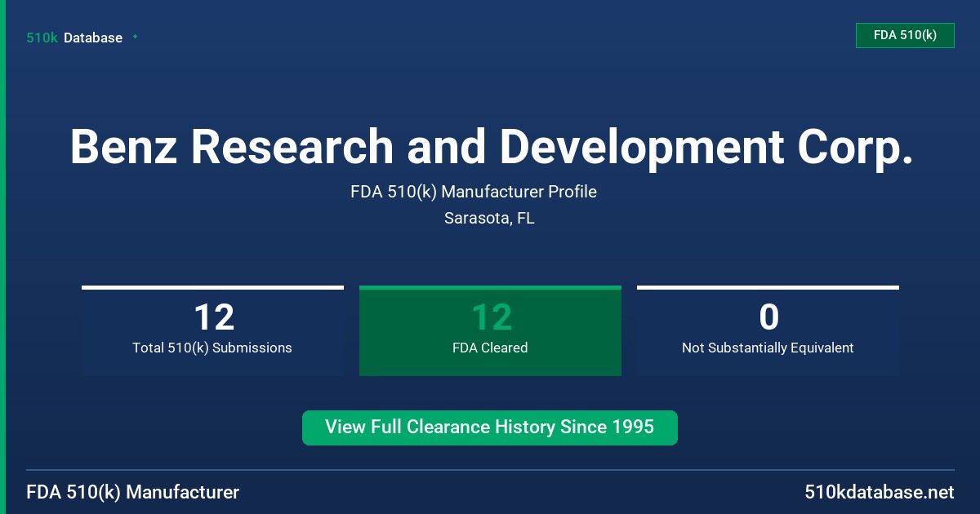Viewport: 980px width, 514px height.
Task: Click the 510k Database logo text
Action: [x=74, y=38]
